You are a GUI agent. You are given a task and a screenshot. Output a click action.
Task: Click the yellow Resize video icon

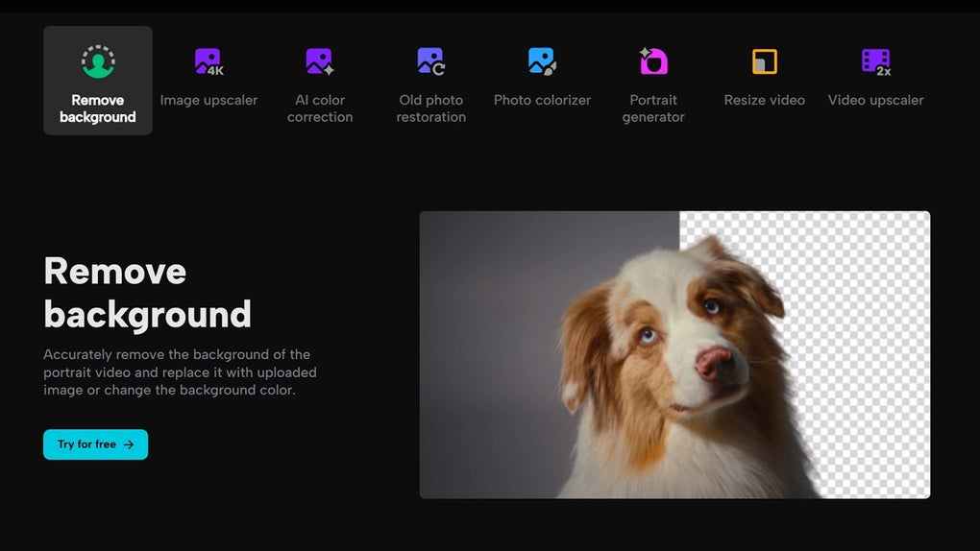coord(765,61)
